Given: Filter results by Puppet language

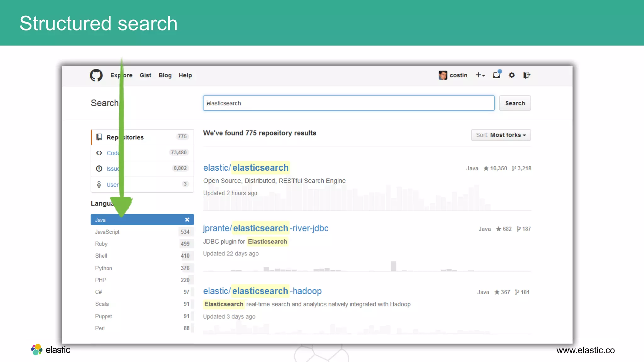Looking at the screenshot, I should pos(142,316).
